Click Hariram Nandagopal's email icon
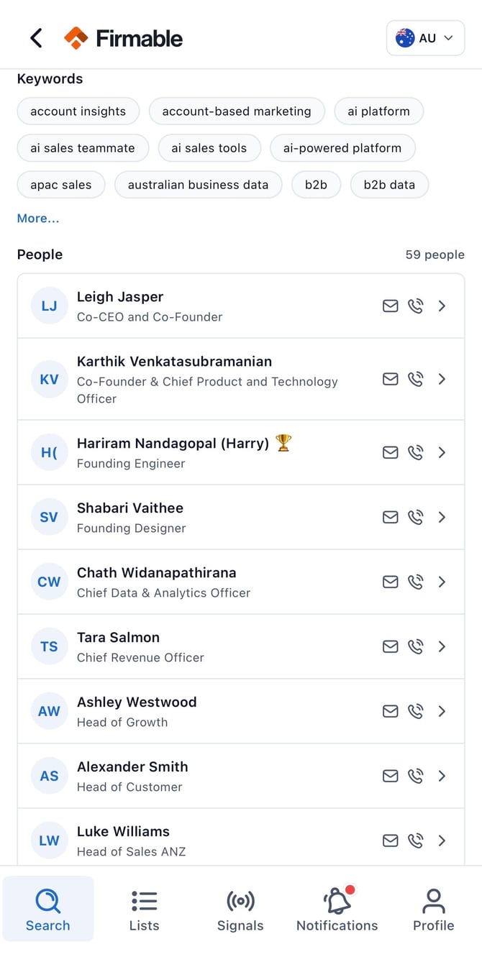This screenshot has width=482, height=980. click(x=390, y=452)
